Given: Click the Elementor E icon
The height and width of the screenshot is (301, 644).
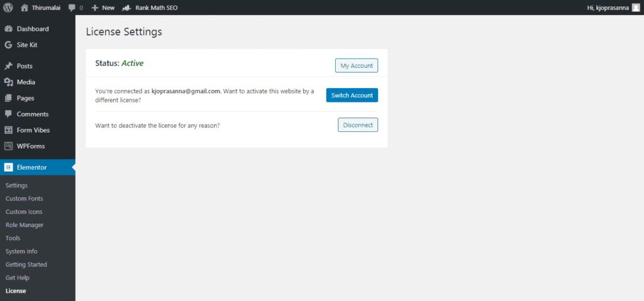Looking at the screenshot, I should (x=9, y=167).
